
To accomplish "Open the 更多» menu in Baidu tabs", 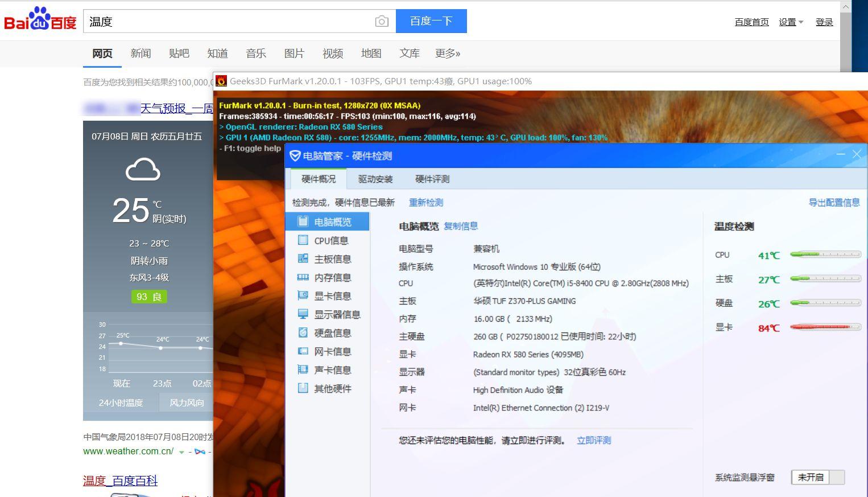I will [448, 54].
